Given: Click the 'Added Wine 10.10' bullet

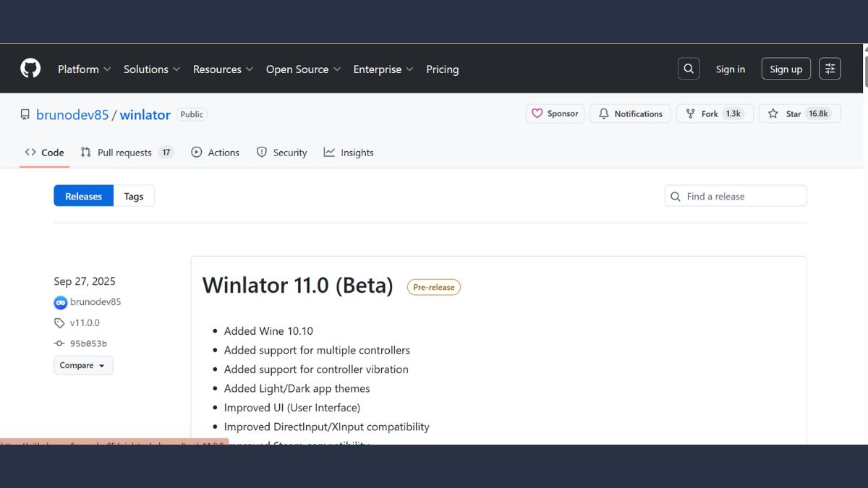Looking at the screenshot, I should [268, 331].
